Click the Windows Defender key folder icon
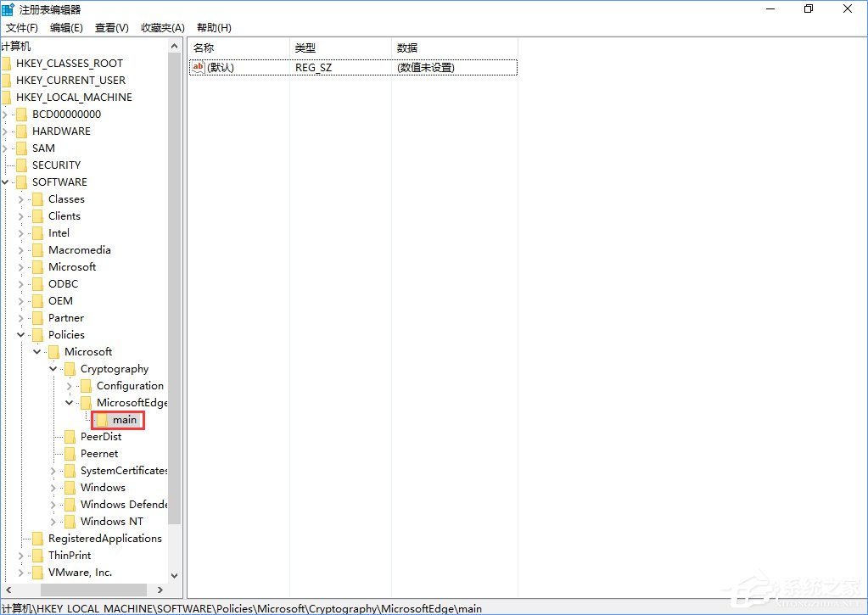Screen dimensions: 868x615 (x=70, y=504)
